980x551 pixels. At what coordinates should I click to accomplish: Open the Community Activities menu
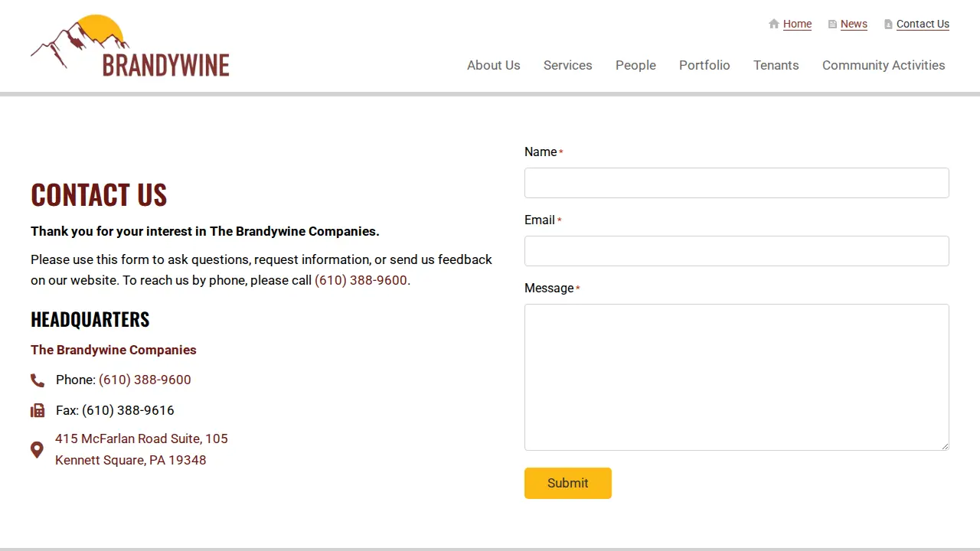[884, 65]
